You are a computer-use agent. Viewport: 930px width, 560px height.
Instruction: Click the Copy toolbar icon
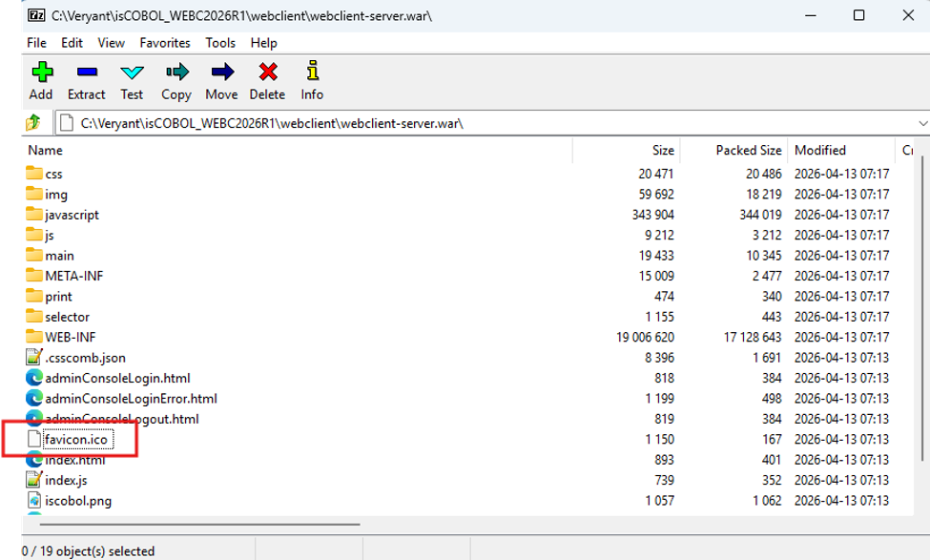point(176,72)
